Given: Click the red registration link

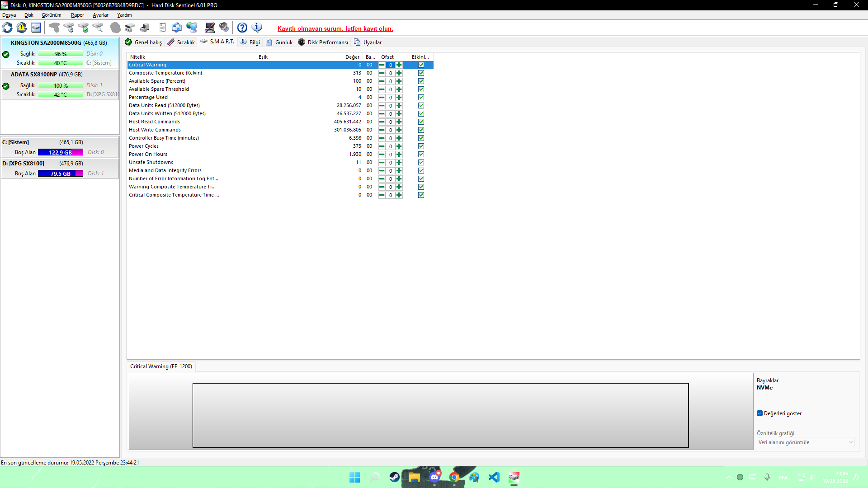Looking at the screenshot, I should tap(335, 28).
